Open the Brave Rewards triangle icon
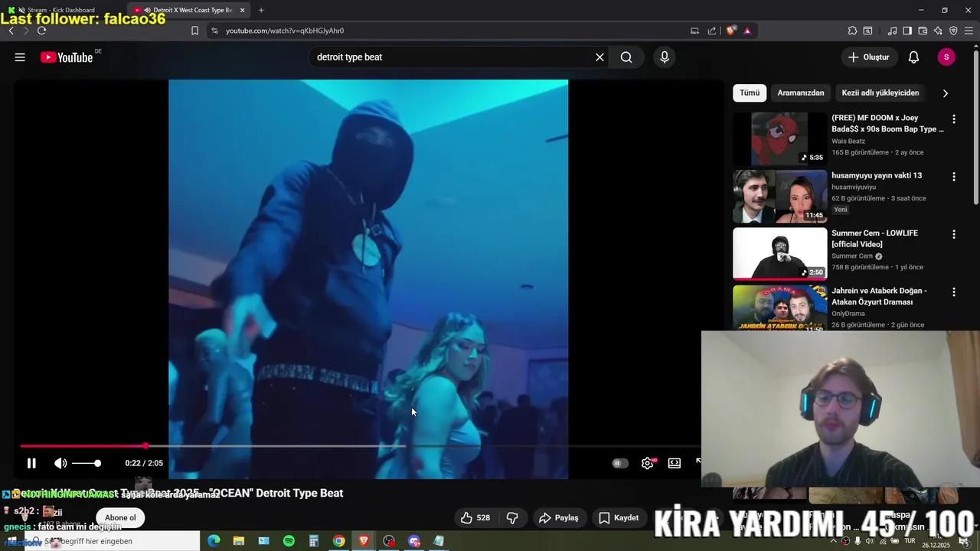The width and height of the screenshot is (980, 551). point(747,31)
